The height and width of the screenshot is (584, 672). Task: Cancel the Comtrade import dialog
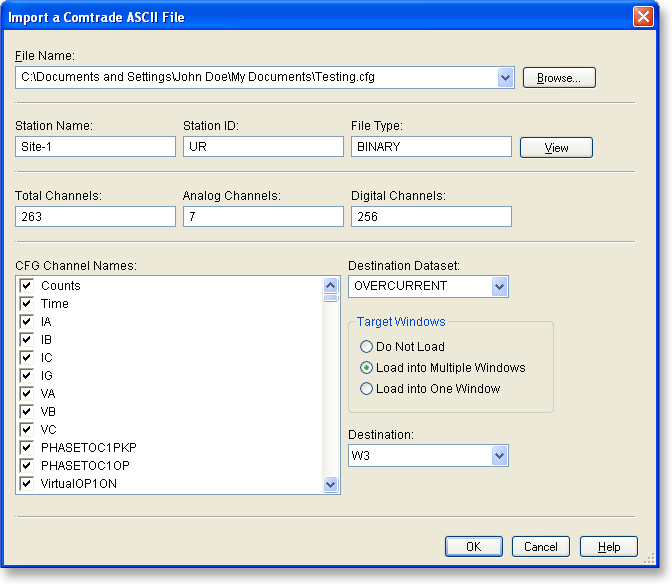(540, 546)
